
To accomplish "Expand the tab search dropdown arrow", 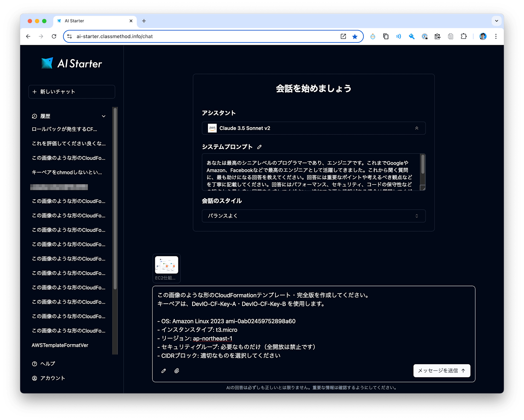I will click(496, 21).
